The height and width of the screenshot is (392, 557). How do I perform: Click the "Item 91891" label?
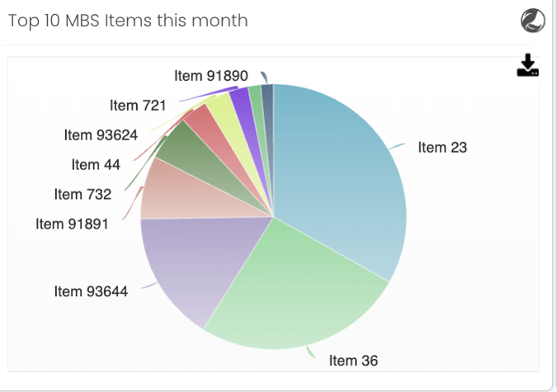73,223
